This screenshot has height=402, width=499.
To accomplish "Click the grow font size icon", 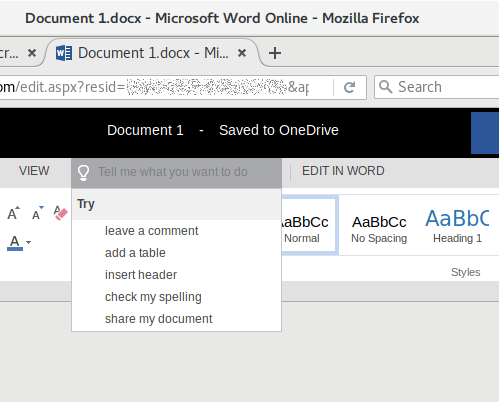I will 13,213.
